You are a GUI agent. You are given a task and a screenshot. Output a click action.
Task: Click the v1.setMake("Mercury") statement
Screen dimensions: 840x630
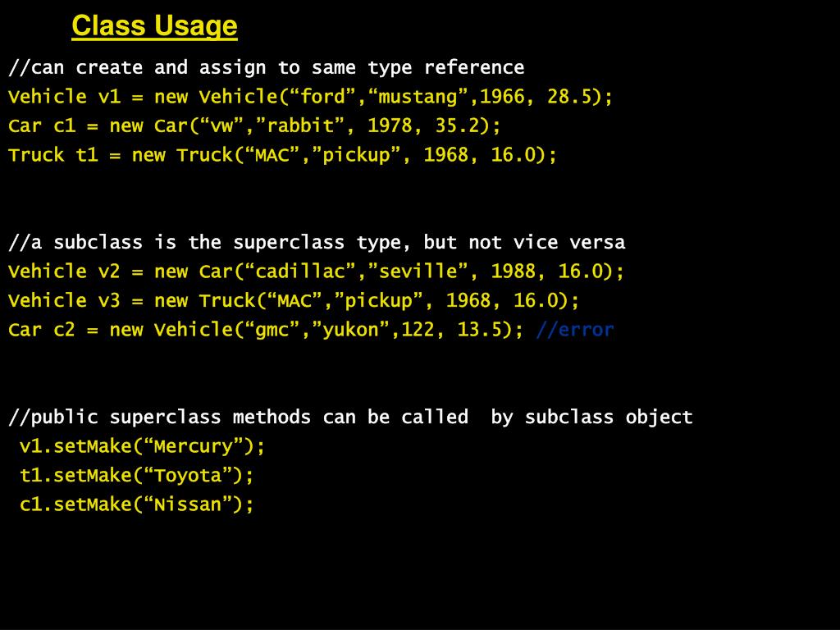coord(142,446)
